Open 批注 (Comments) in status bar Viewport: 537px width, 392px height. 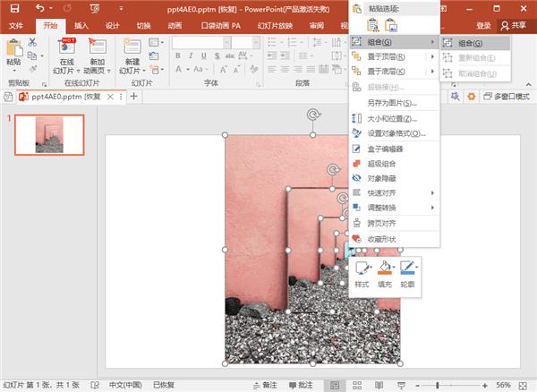301,386
